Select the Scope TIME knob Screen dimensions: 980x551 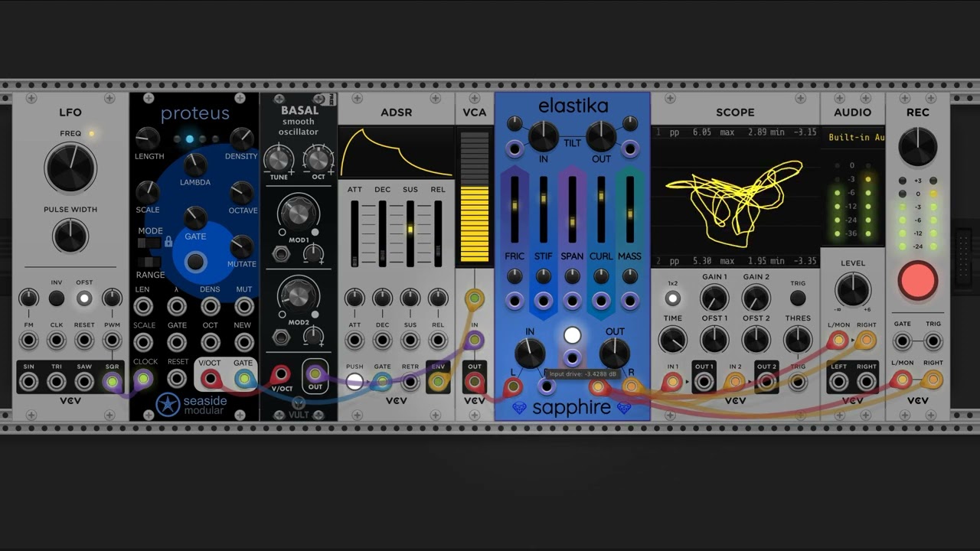click(672, 339)
